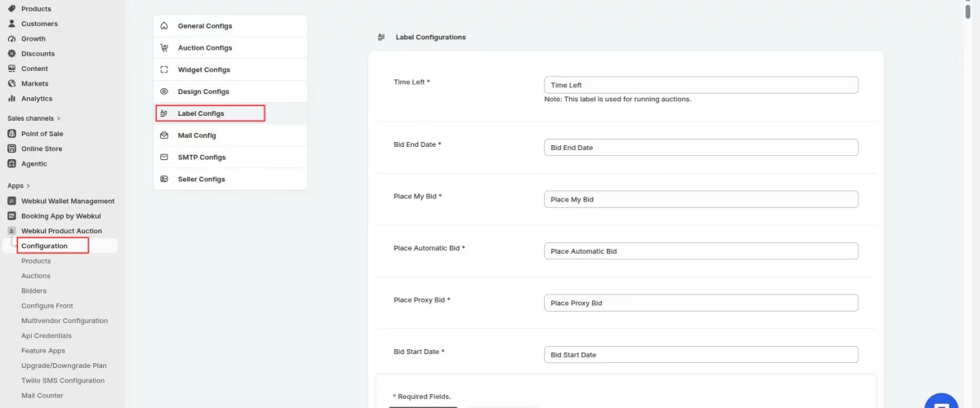Open the Bidders submenu link
This screenshot has height=408, width=980.
[x=33, y=290]
